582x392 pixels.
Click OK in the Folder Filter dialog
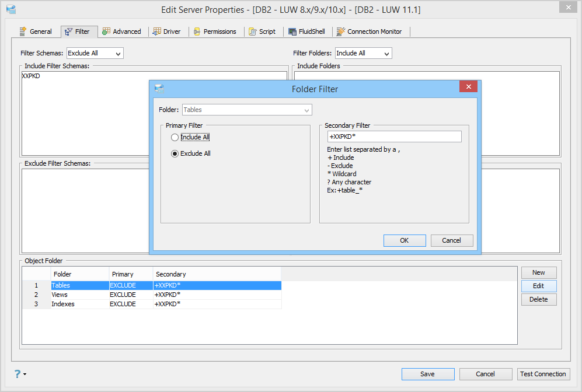click(405, 240)
